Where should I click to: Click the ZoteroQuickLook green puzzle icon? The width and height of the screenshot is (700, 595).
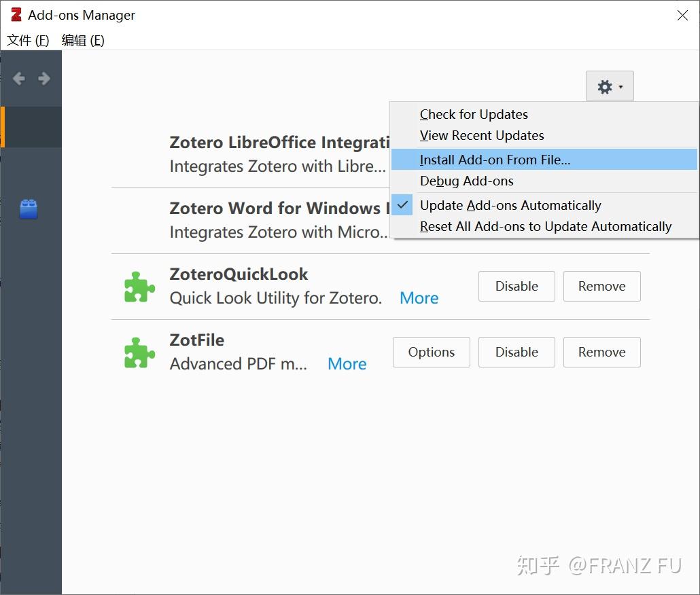(x=139, y=287)
